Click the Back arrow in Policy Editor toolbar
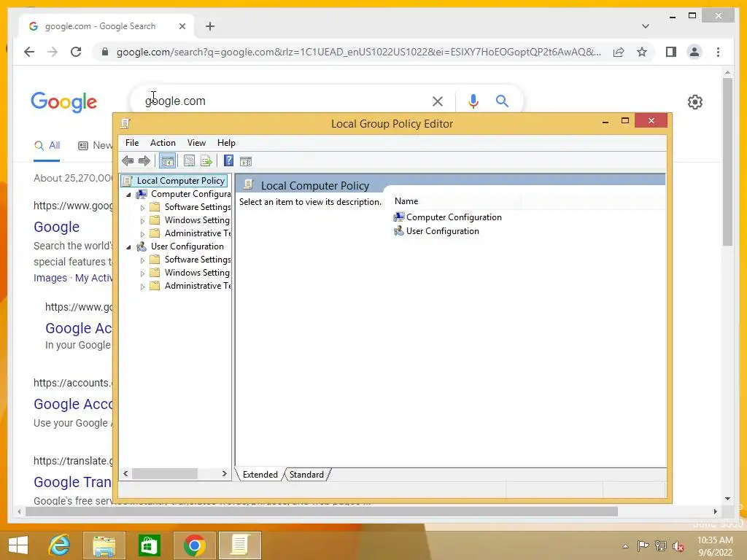 point(127,161)
